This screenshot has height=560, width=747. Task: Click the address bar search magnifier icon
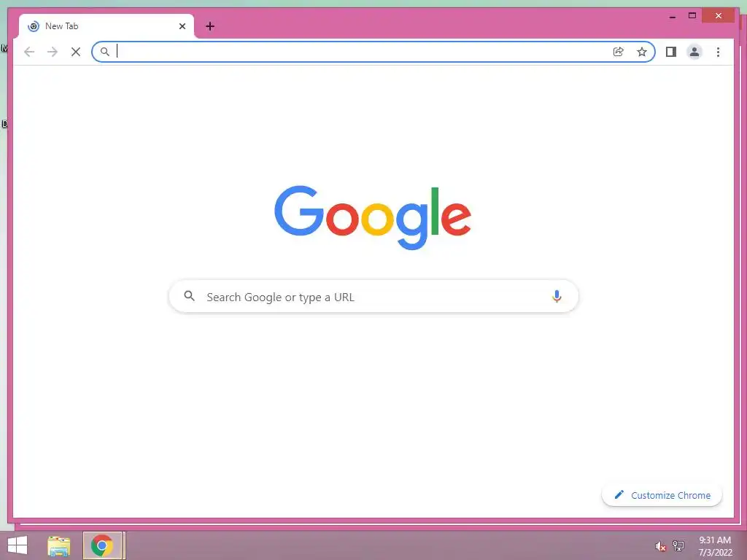105,52
